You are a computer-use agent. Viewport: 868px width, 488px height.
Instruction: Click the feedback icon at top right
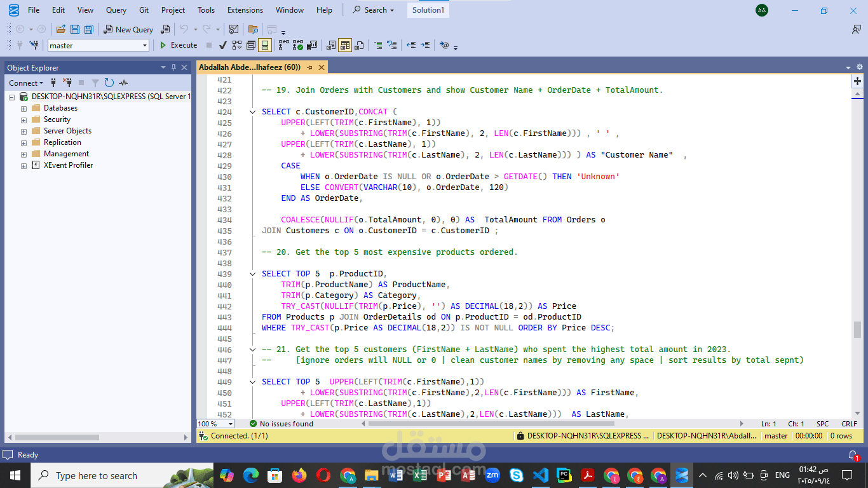(x=857, y=29)
